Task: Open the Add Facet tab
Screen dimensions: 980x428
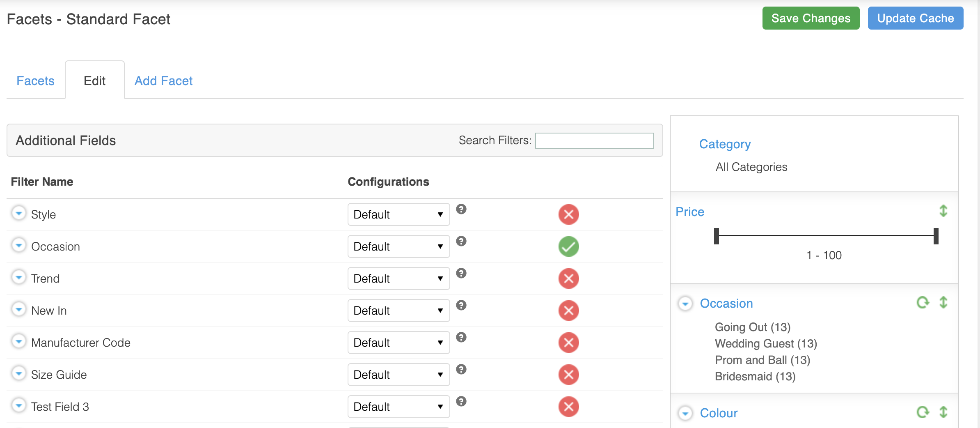Action: pos(163,81)
